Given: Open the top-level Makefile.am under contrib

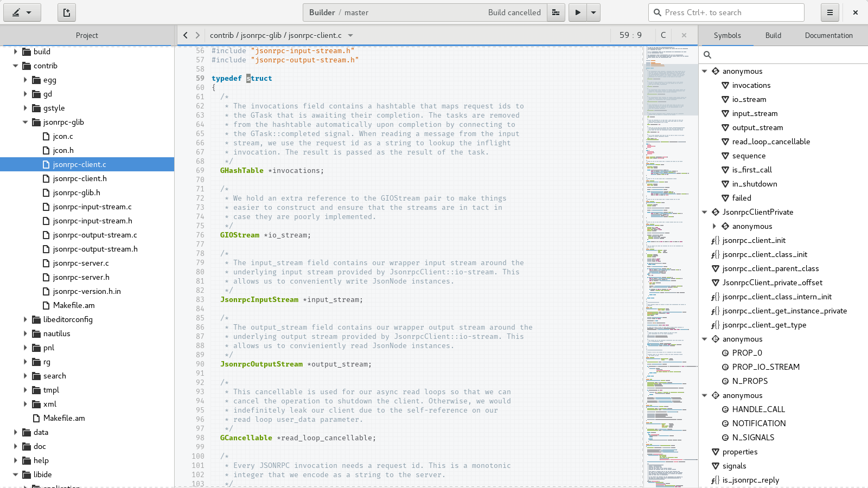Looking at the screenshot, I should pos(64,418).
